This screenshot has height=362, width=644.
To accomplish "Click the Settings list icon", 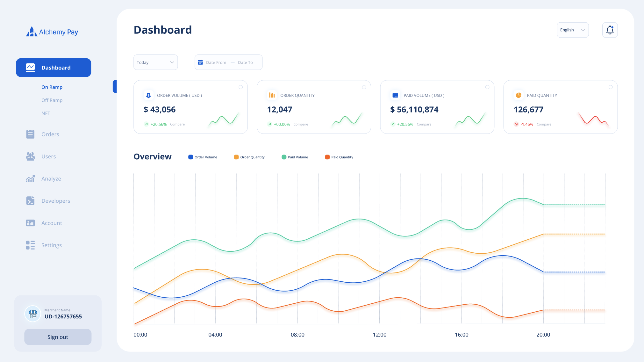I will (30, 245).
